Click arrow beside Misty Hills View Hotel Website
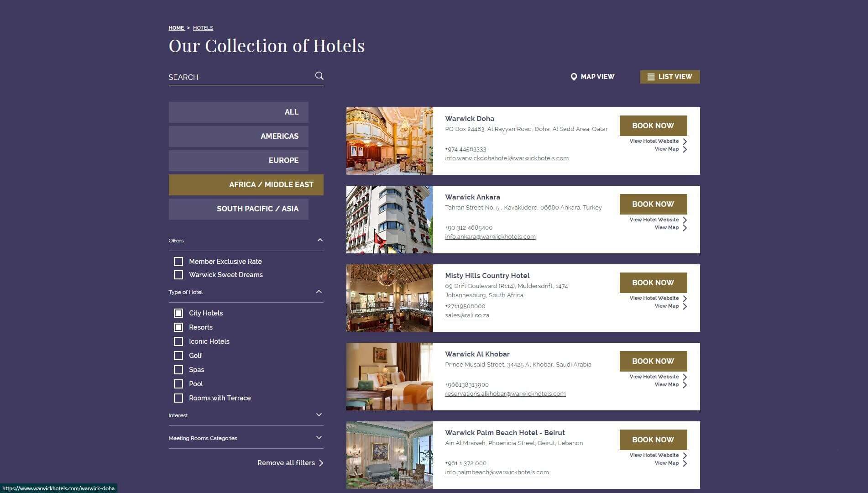 (x=685, y=299)
